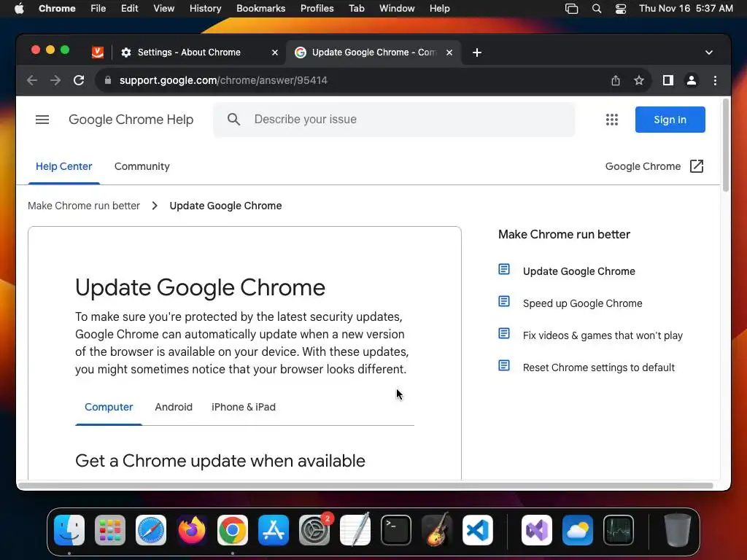Click the search magnifier icon
Screen dimensions: 747x560
tap(233, 120)
